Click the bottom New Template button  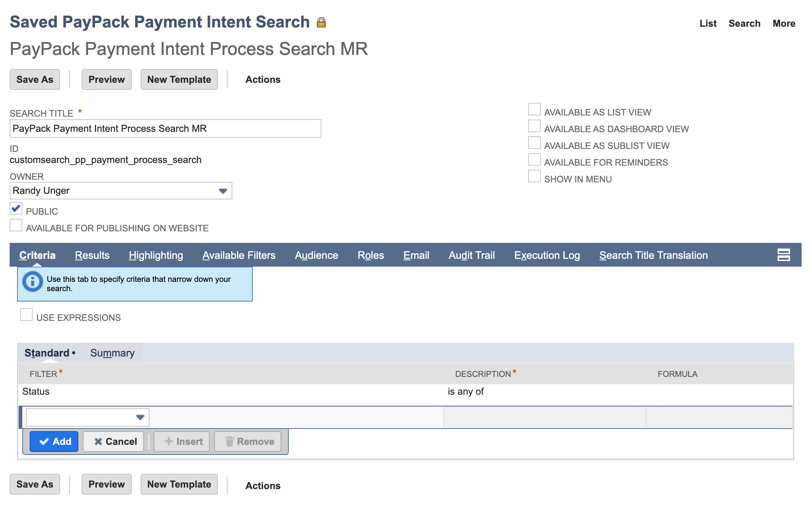click(x=179, y=484)
